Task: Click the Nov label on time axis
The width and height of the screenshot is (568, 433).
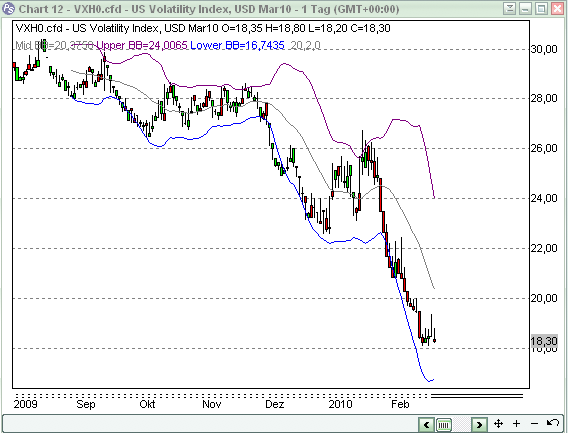Action: pos(212,404)
